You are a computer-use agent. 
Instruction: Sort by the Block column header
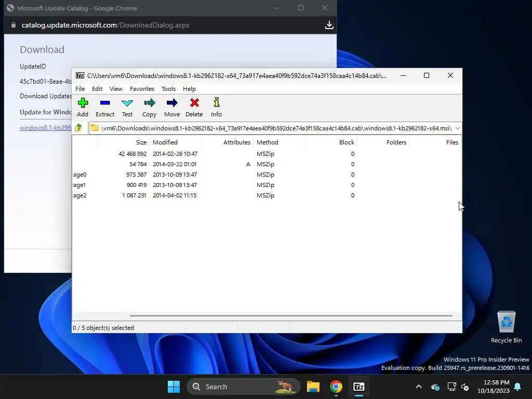(x=331, y=142)
